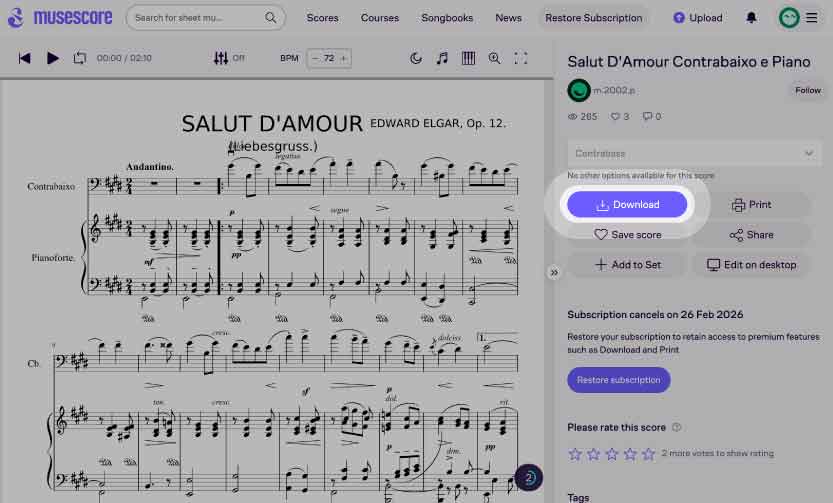Toggle loop playback icon

80,59
